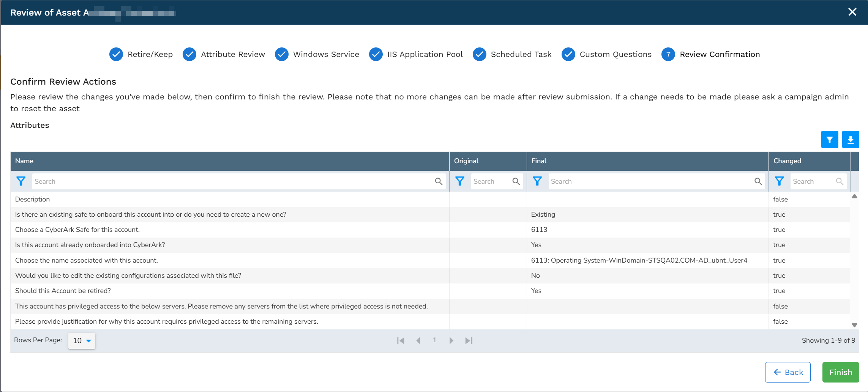Go to the Custom Questions step
This screenshot has height=392, width=868.
click(606, 54)
